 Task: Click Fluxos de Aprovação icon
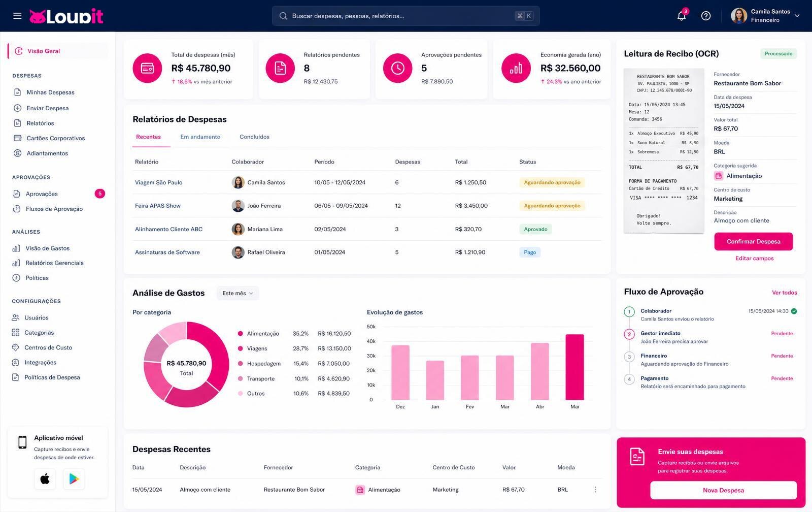pos(16,209)
